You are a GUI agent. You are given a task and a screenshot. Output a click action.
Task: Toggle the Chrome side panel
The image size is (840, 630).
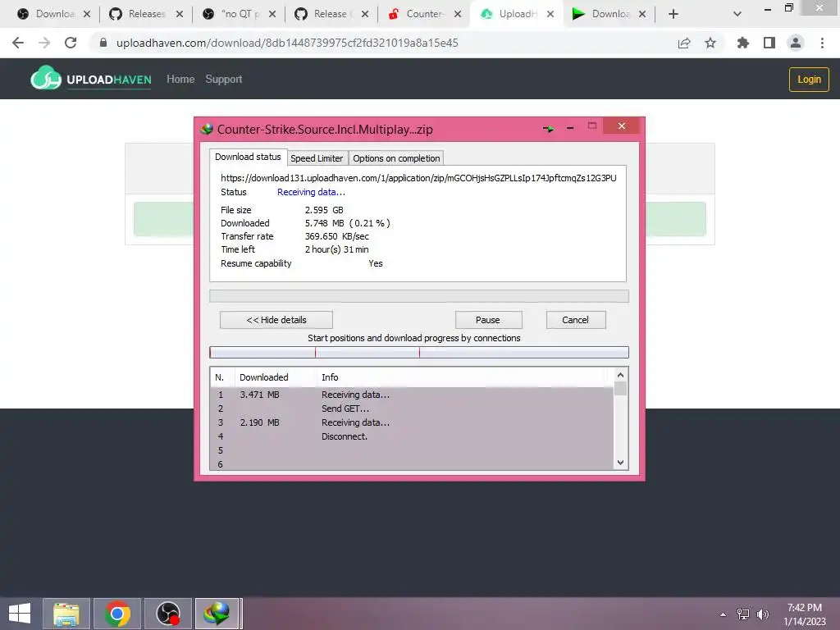pos(769,43)
